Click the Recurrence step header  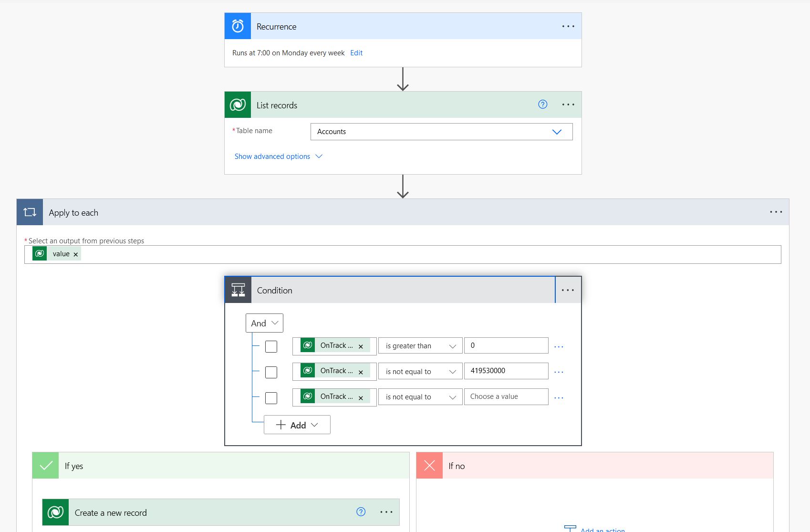[x=403, y=26]
